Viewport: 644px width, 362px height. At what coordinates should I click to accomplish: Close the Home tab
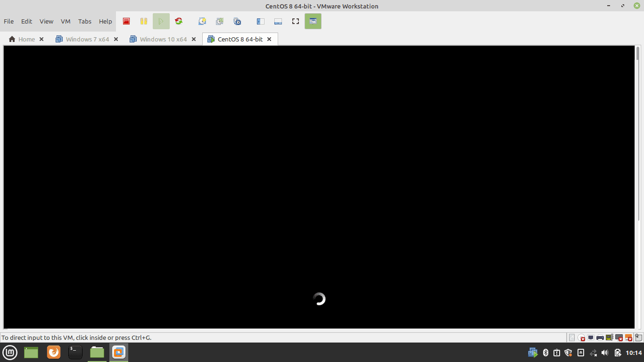point(41,39)
